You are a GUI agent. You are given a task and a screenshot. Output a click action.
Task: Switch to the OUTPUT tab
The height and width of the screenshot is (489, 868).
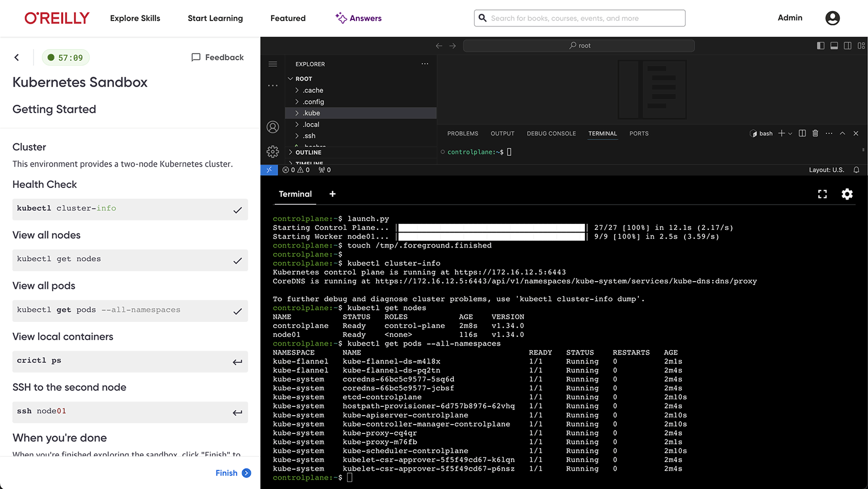[x=502, y=133]
